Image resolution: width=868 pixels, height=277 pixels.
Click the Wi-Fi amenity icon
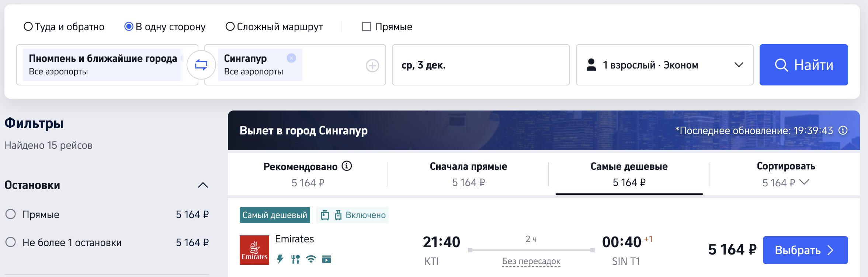pos(311,259)
